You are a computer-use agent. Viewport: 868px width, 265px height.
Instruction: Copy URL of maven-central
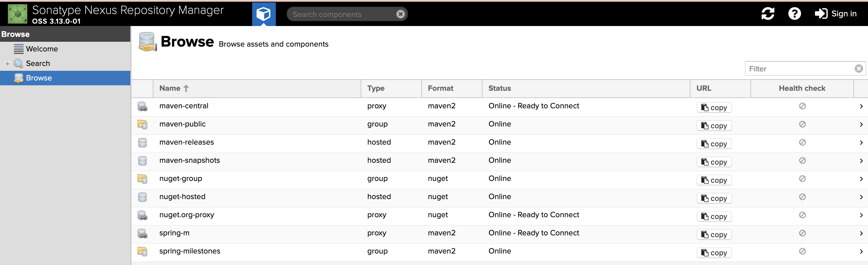[x=714, y=107]
